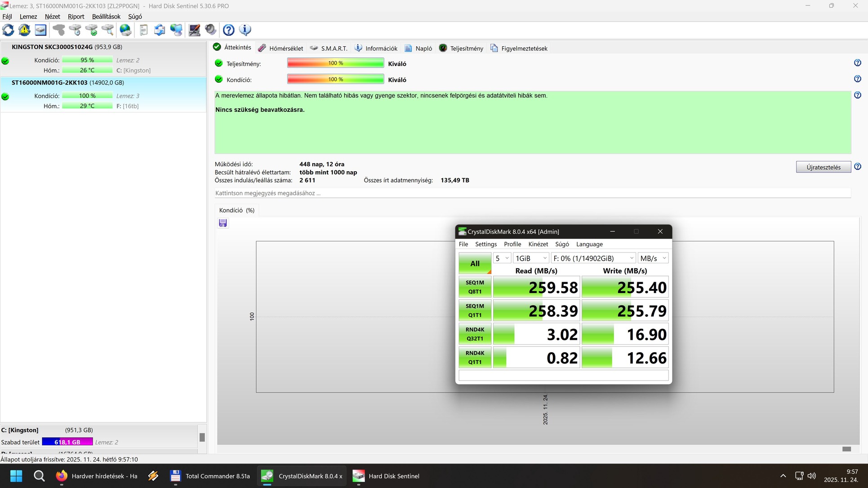868x488 pixels.
Task: Switch to the S.M.A.R.T. tab
Action: point(329,49)
